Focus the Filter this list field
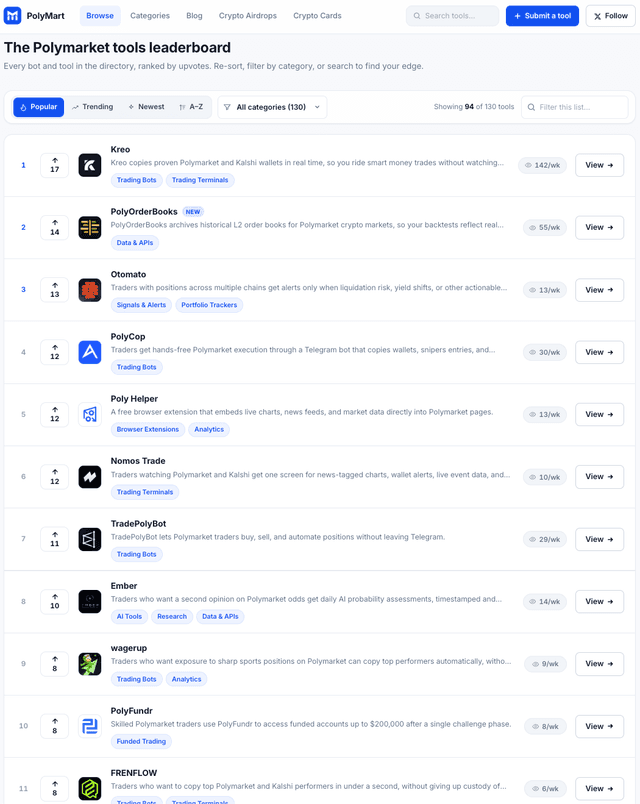Image resolution: width=640 pixels, height=804 pixels. [x=575, y=107]
